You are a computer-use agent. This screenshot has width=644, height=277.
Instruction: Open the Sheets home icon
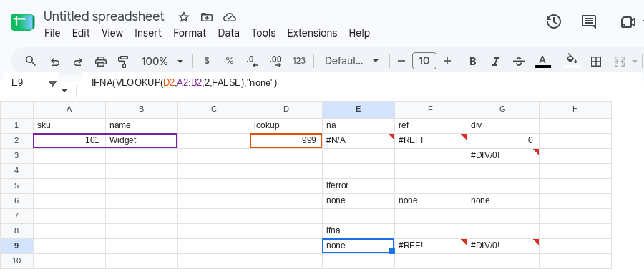coord(23,21)
